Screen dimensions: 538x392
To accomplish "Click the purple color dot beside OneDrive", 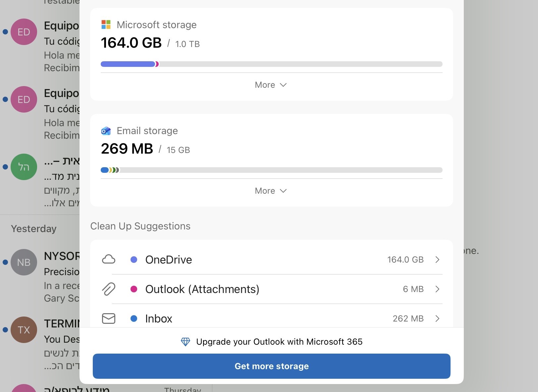I will (x=134, y=260).
